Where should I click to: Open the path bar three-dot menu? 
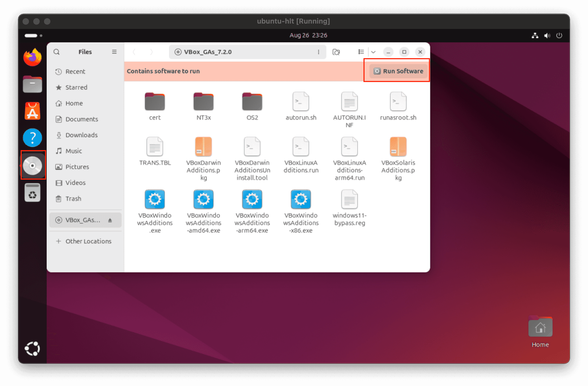pos(318,52)
